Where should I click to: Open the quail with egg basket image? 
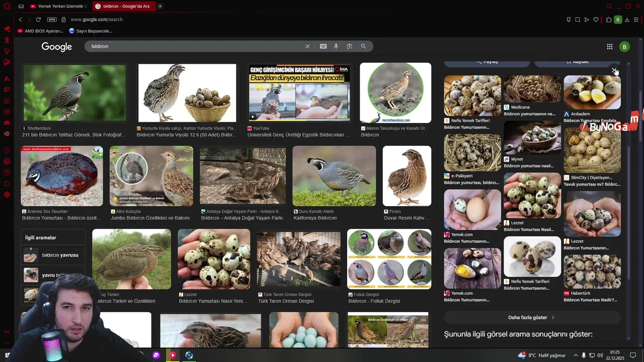(x=187, y=93)
